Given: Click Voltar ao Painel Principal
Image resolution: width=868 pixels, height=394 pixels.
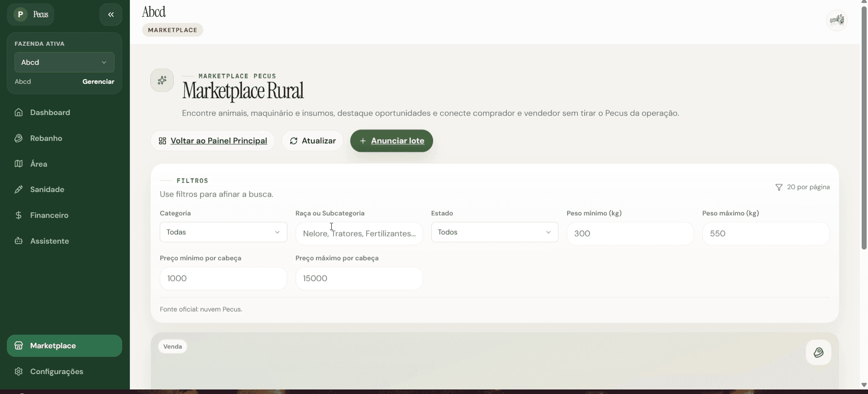Looking at the screenshot, I should (x=213, y=141).
